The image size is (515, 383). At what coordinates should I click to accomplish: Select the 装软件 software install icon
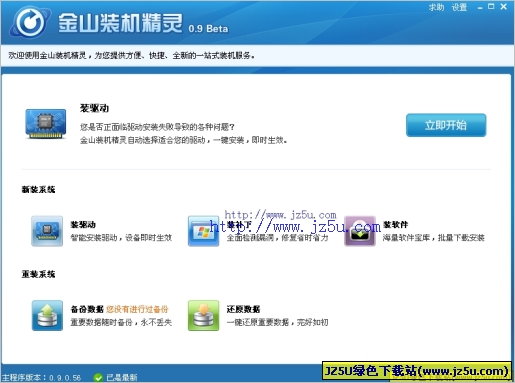[360, 231]
